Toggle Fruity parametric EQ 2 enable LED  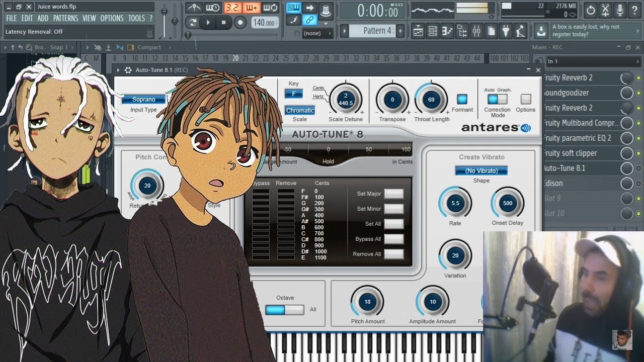tap(638, 138)
